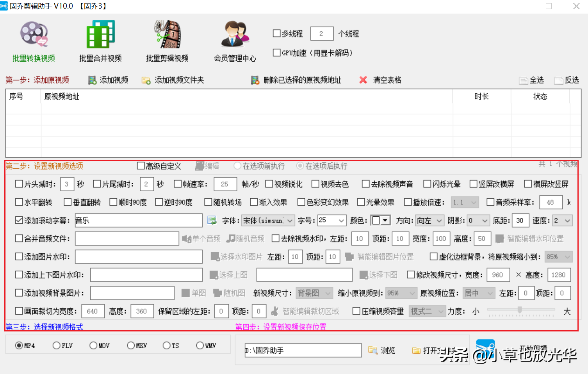Tick the 片头减时 checkbox
The height and width of the screenshot is (374, 588).
pos(19,184)
